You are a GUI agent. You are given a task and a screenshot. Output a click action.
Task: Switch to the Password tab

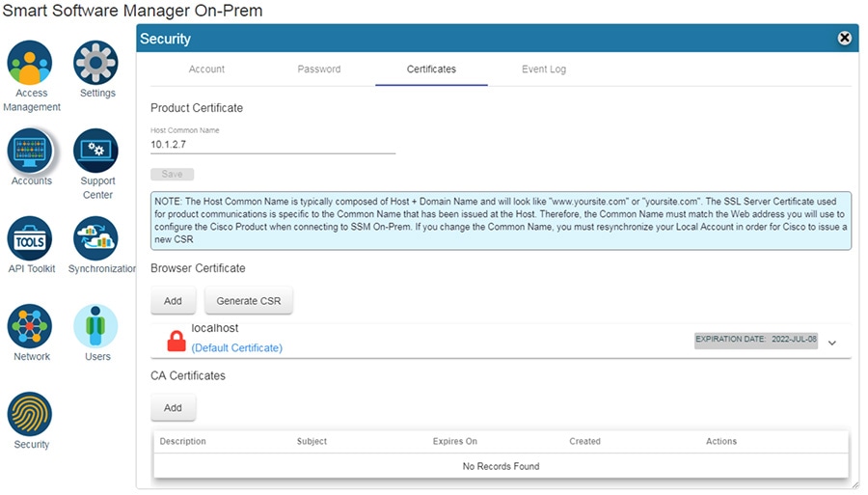pyautogui.click(x=319, y=69)
